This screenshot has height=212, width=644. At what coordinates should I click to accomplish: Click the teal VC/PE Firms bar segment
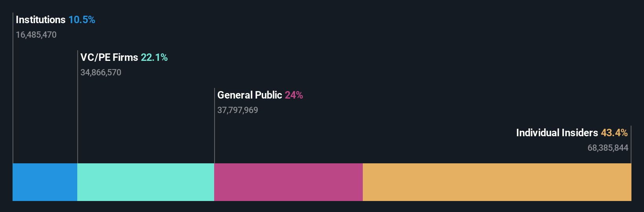(146, 182)
